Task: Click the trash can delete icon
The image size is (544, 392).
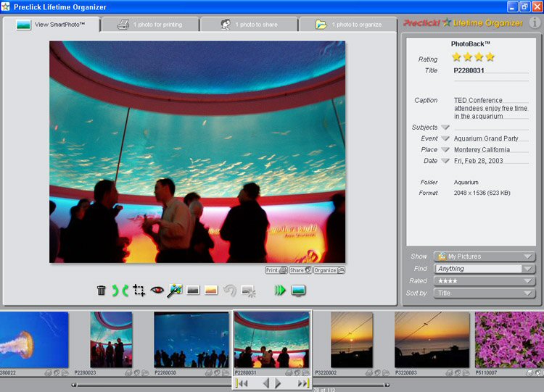Action: coord(102,291)
